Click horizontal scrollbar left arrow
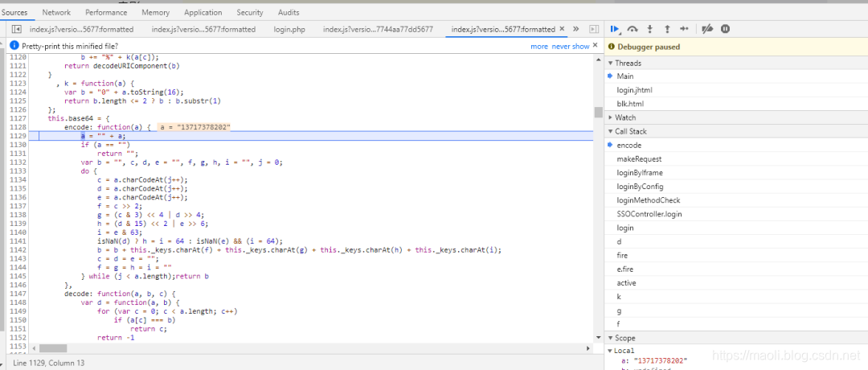Screen dimensions: 868x370 click(x=34, y=348)
